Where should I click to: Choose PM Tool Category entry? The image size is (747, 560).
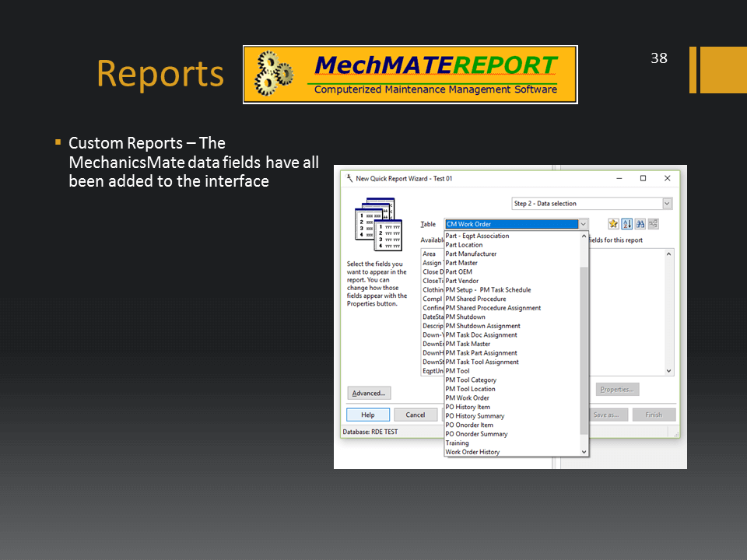512,380
